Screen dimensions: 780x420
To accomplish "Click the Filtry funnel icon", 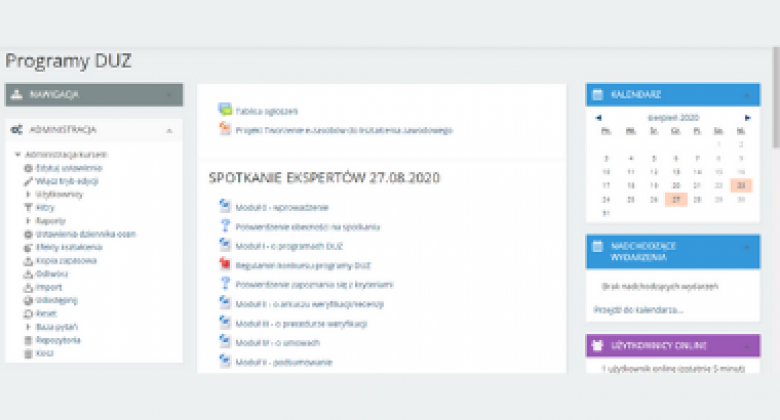I will point(28,207).
